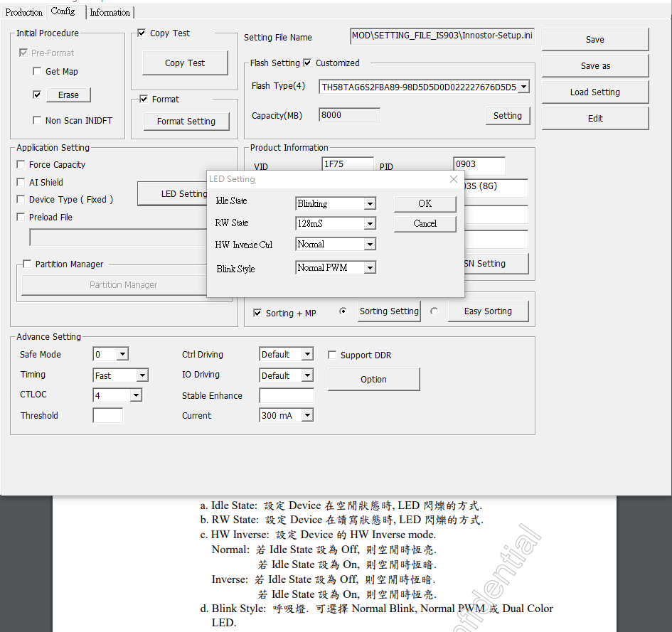Screen dimensions: 672x632
Task: Click the Easy Sorting button
Action: tap(488, 311)
